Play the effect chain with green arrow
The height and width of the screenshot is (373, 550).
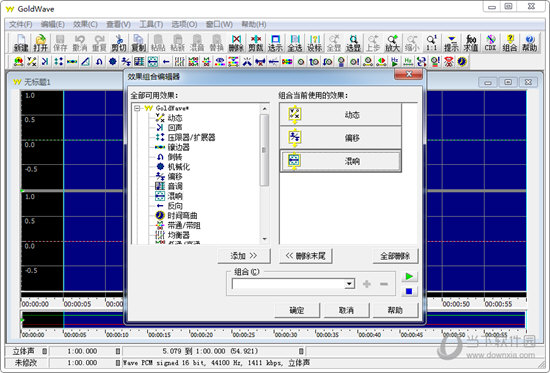point(409,277)
